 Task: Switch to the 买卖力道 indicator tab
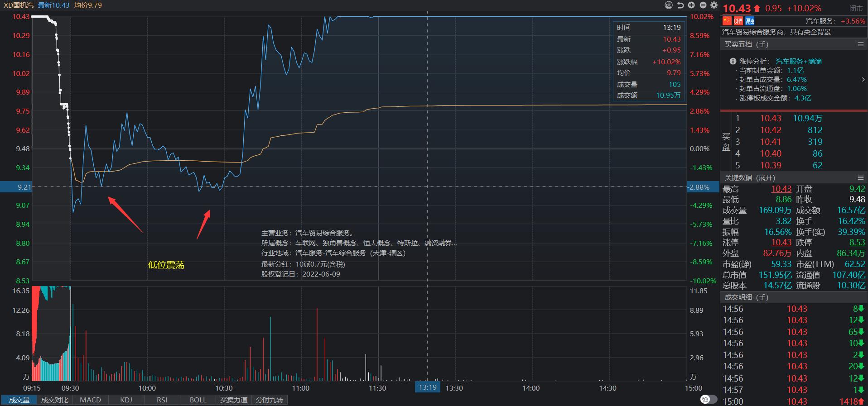pyautogui.click(x=234, y=400)
